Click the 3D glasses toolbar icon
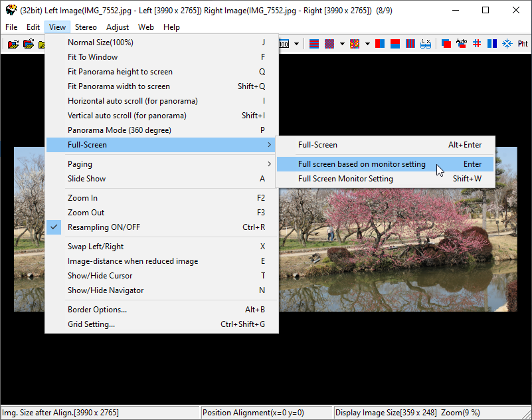Viewport: 532px width, 420px height. (x=426, y=44)
